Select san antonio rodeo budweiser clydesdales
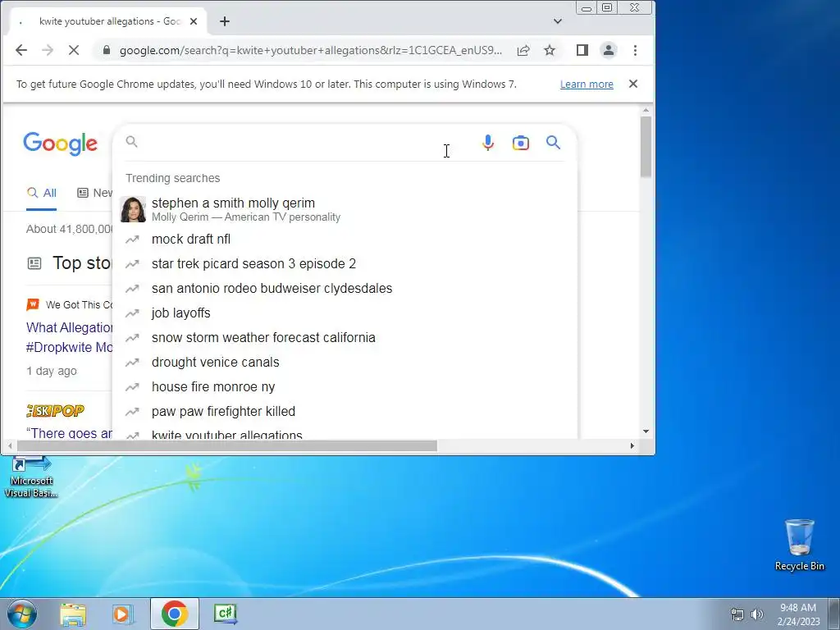This screenshot has width=840, height=630. (345, 288)
